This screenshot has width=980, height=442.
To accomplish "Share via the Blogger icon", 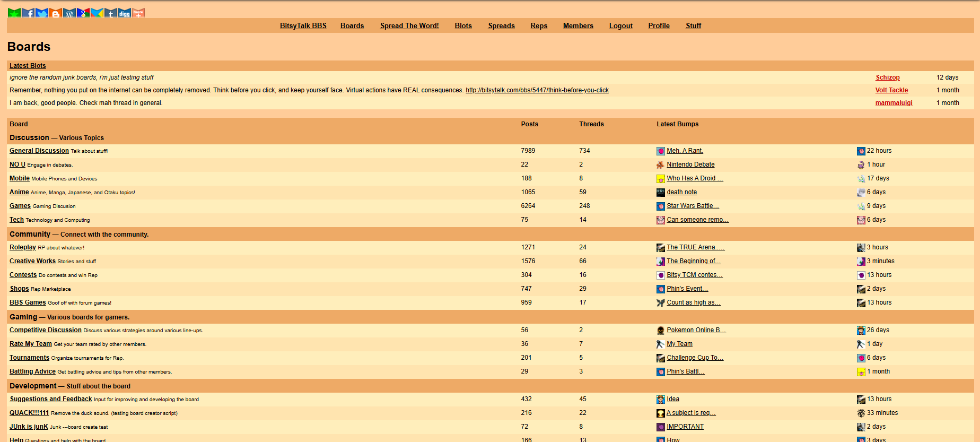I will (56, 13).
